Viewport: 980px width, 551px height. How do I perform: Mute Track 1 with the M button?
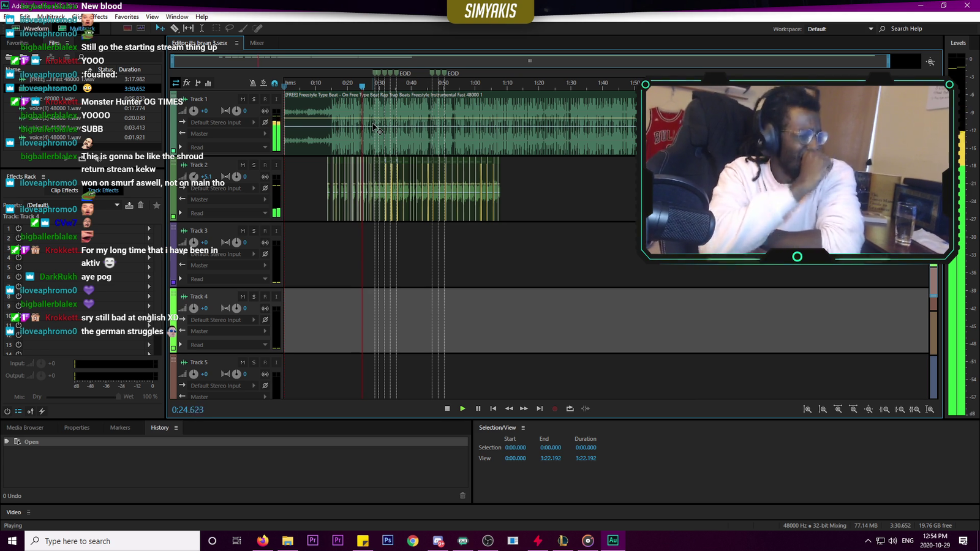[x=243, y=99]
